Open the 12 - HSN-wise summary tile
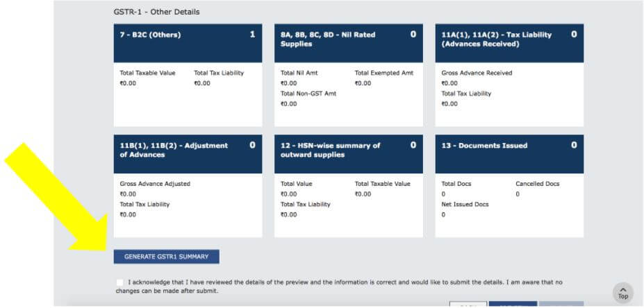Screen dimensions: 644x308 tap(348, 153)
